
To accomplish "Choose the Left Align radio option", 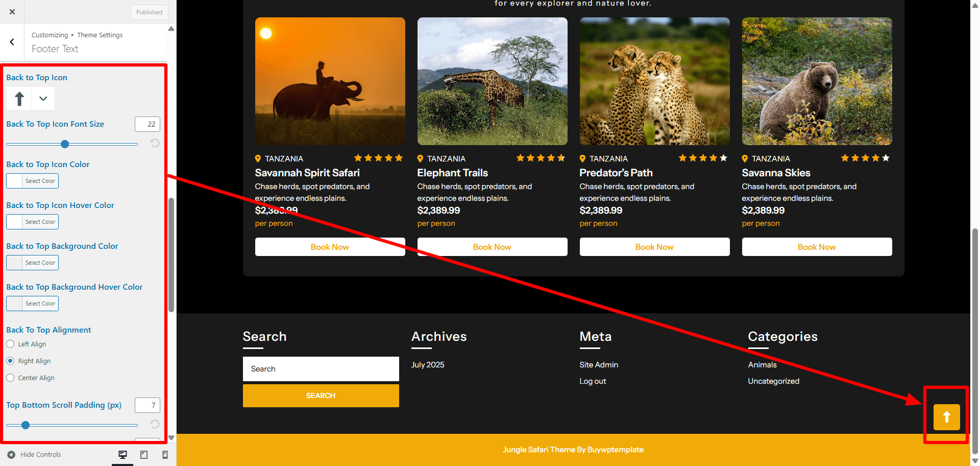I will 10,344.
